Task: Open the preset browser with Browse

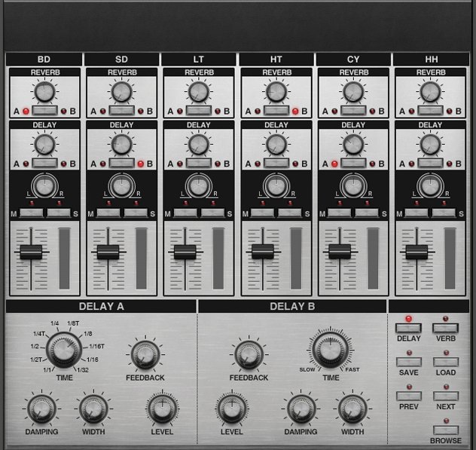Action: click(x=445, y=430)
